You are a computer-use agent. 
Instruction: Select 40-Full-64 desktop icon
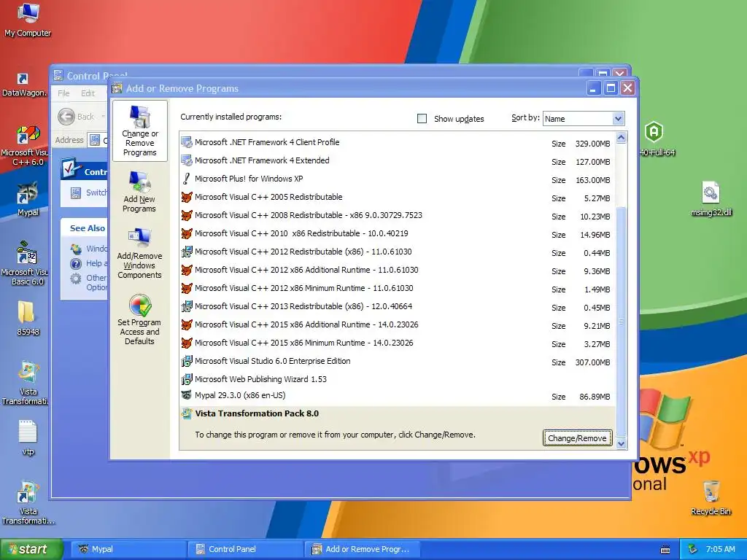(x=656, y=139)
